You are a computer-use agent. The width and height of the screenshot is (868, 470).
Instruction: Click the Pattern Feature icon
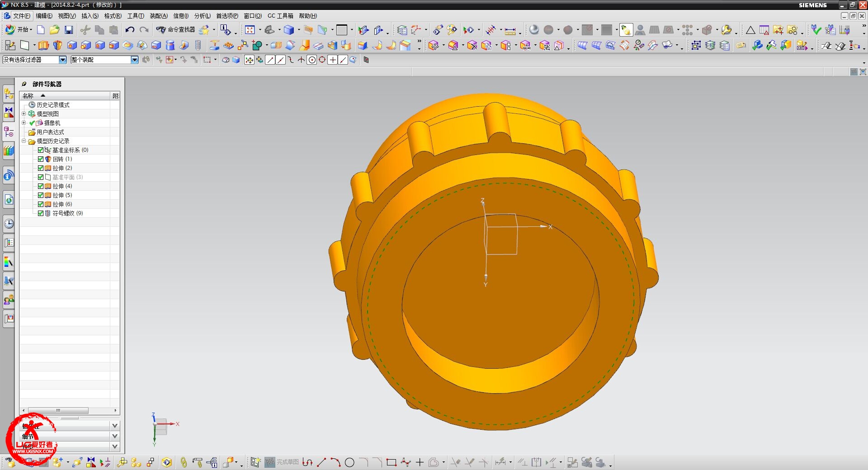[x=228, y=45]
